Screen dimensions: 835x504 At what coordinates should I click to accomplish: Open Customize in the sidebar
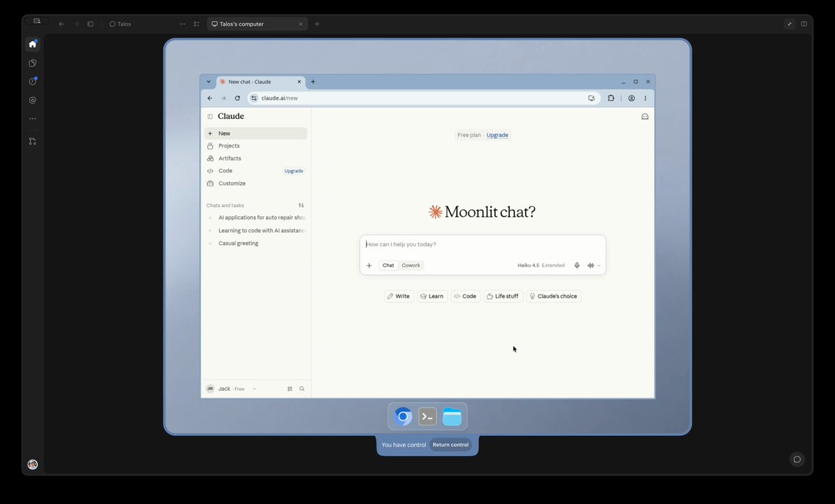[255, 184]
